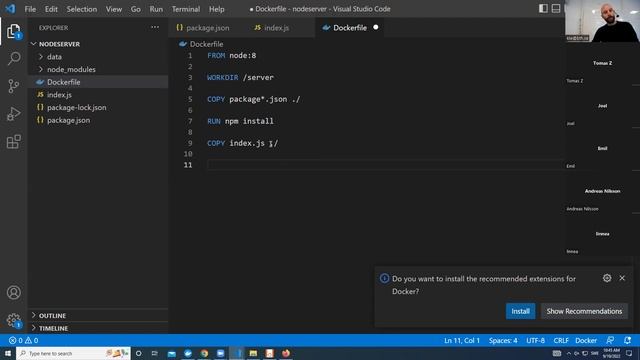Click the VS Code logo menu icon

coord(10,9)
